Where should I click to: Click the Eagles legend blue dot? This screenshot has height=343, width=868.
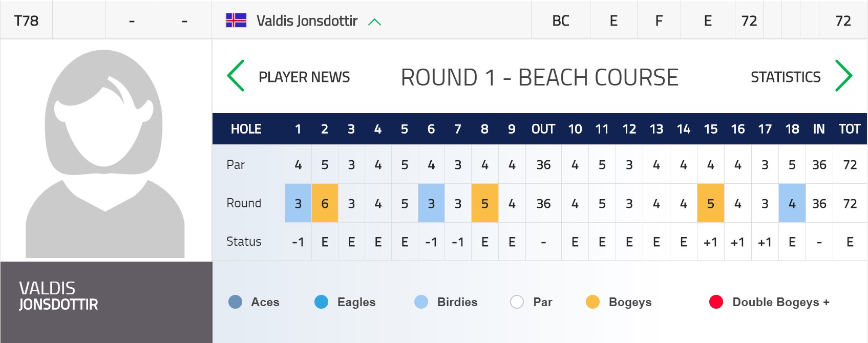tap(322, 302)
